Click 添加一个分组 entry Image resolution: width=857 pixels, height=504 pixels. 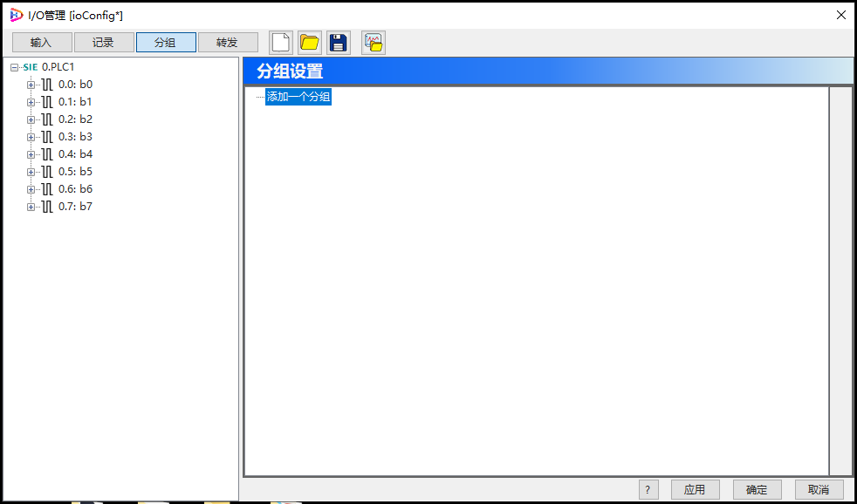[298, 98]
